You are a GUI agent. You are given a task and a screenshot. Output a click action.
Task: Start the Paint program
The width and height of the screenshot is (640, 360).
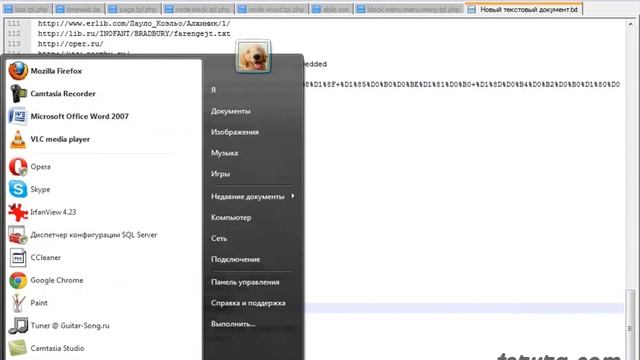click(39, 303)
